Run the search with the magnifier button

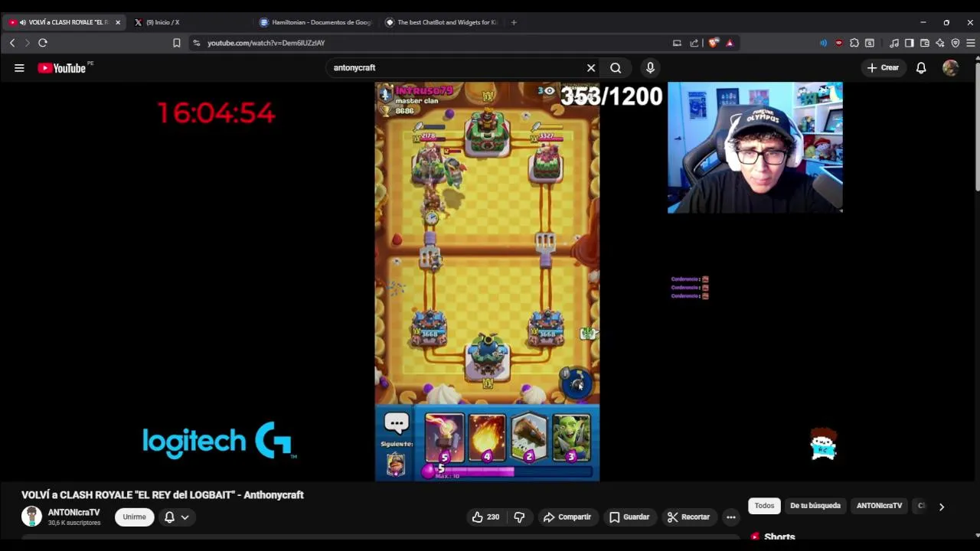pyautogui.click(x=616, y=68)
